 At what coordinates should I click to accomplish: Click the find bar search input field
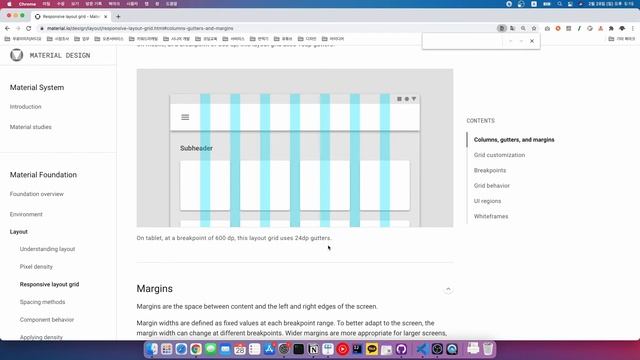[463, 41]
